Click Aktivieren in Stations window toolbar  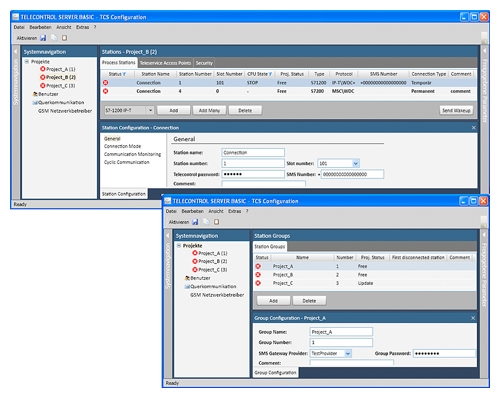click(27, 38)
